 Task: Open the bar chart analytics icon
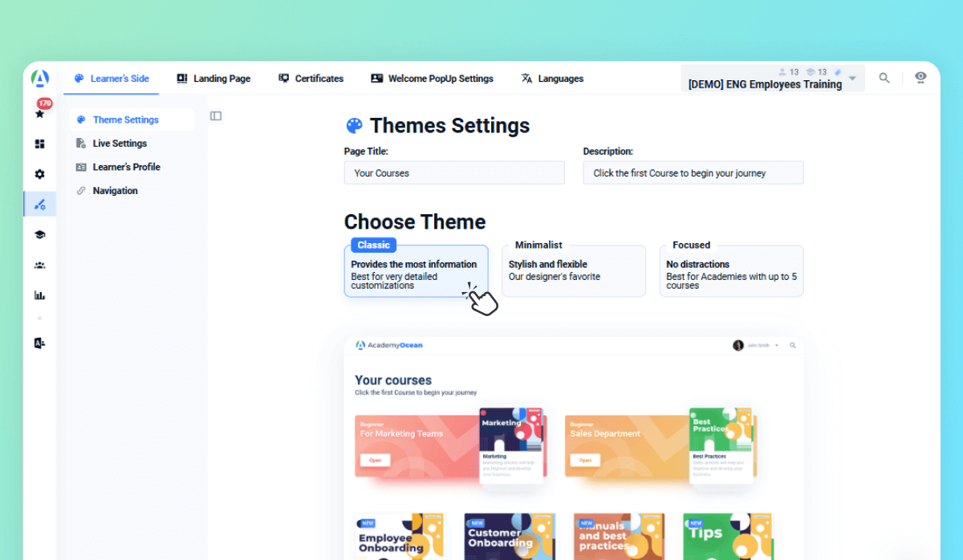39,295
